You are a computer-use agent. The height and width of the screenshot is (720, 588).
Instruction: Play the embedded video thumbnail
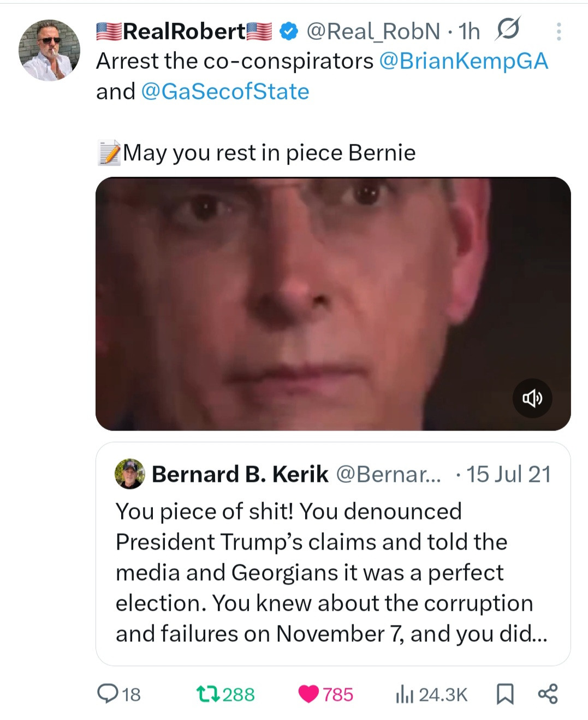click(333, 304)
